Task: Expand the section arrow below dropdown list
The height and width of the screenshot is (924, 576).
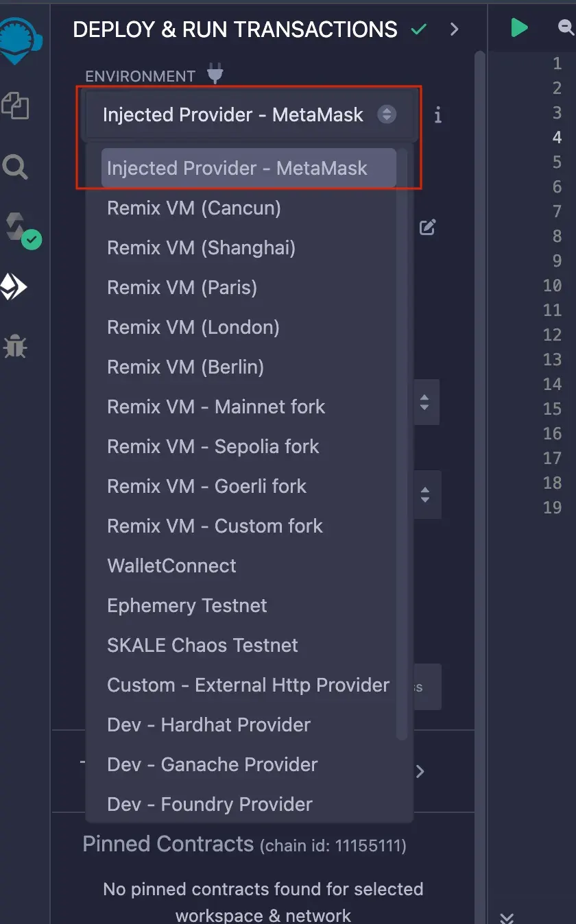Action: pos(420,772)
